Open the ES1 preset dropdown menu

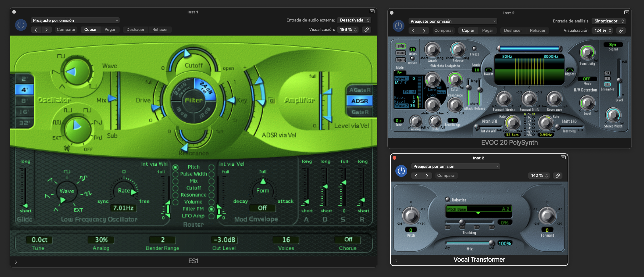click(75, 21)
